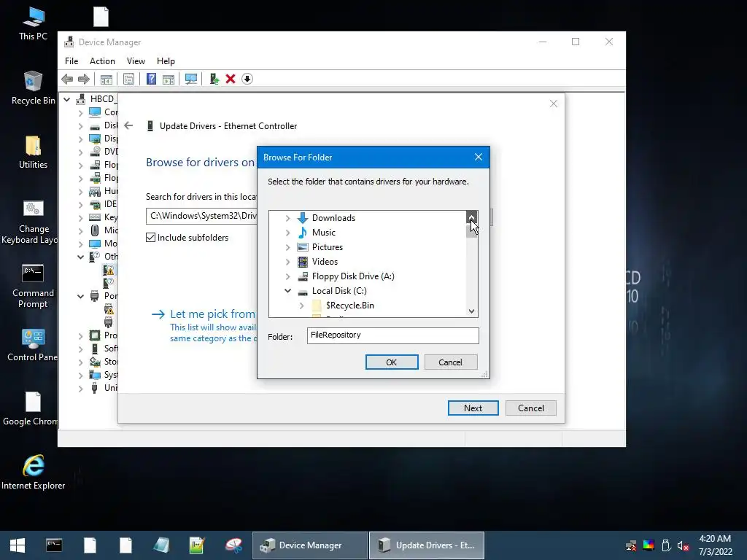Click the Command Prompt taskbar icon
This screenshot has height=560, width=747.
coord(54,545)
